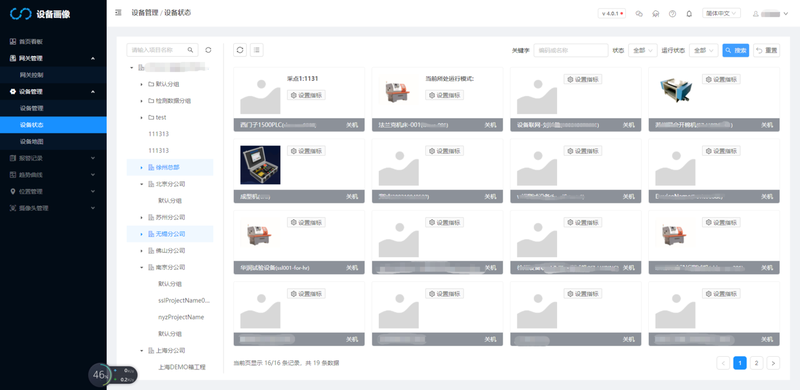
Task: Open the 状态 filter dropdown
Action: pos(643,51)
